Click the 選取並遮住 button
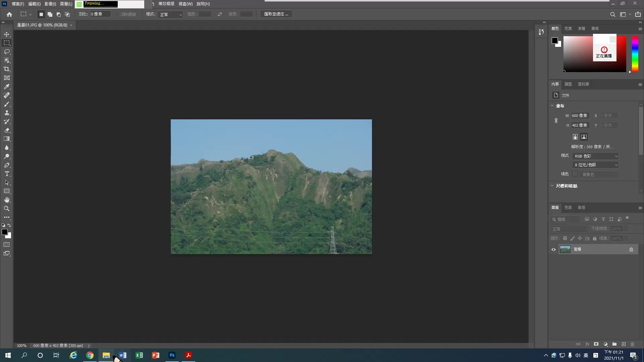 click(276, 14)
